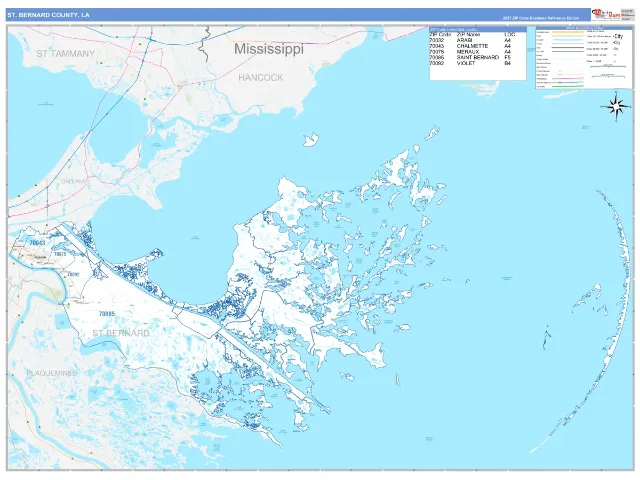Click the publisher logo beside the title bar

[606, 14]
